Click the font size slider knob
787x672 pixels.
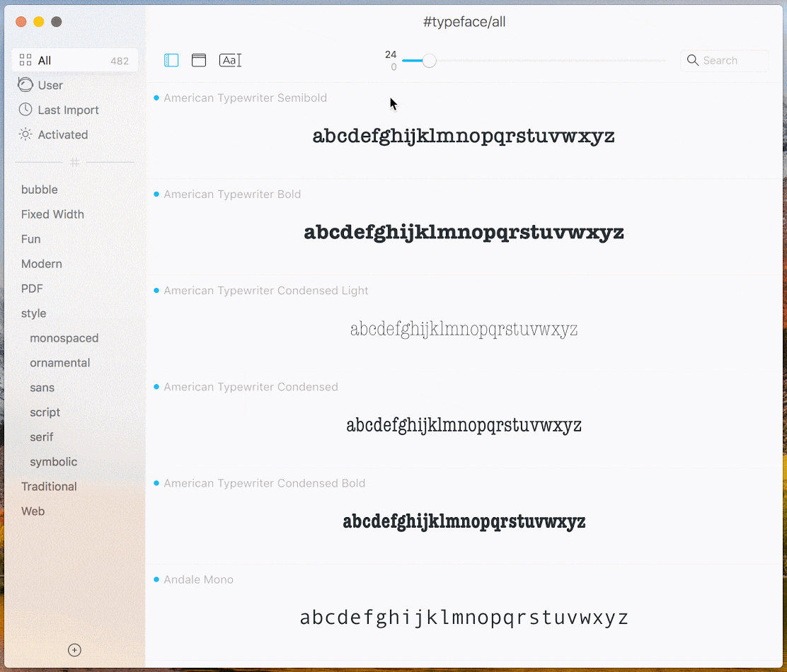pyautogui.click(x=429, y=61)
